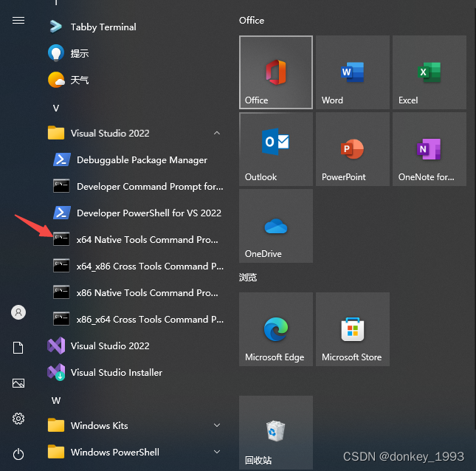
Task: Click the 浏览 tile group header
Action: (x=248, y=278)
